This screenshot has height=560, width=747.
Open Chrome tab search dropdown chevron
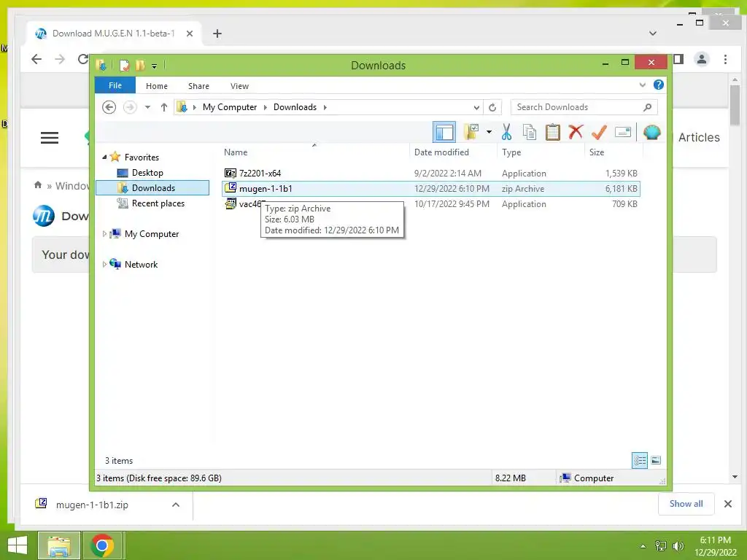[653, 34]
